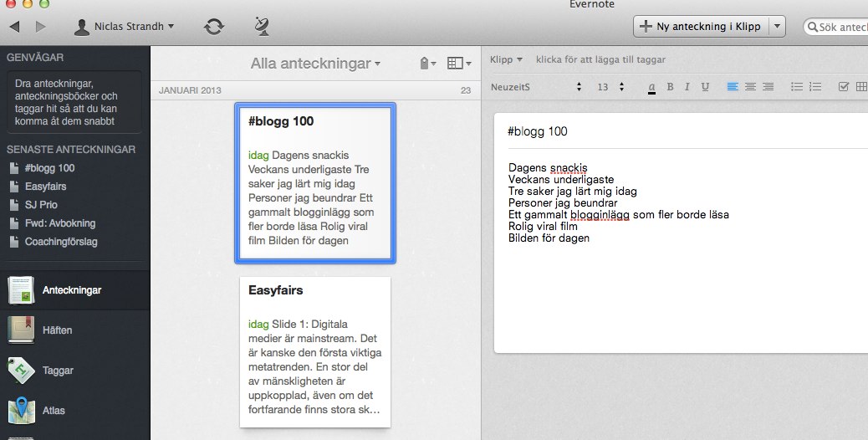
Task: Change the note list view layout
Action: 459,64
